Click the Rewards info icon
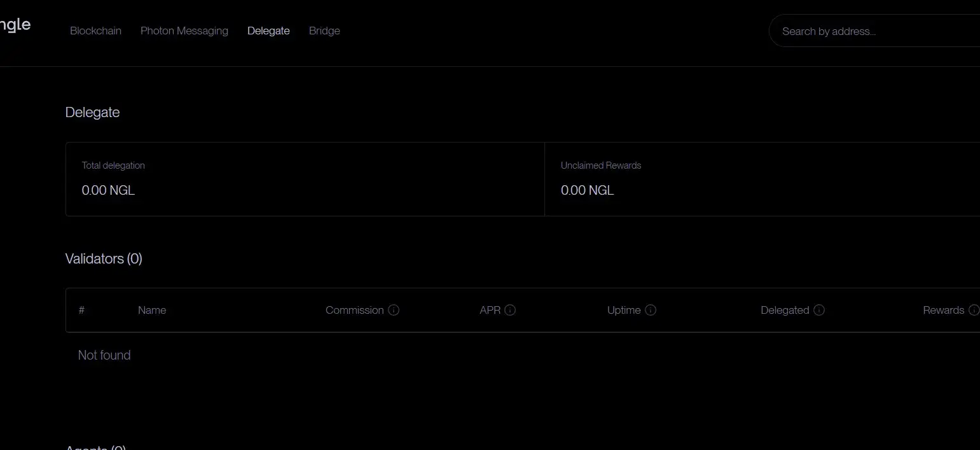Viewport: 980px width, 450px height. click(973, 310)
